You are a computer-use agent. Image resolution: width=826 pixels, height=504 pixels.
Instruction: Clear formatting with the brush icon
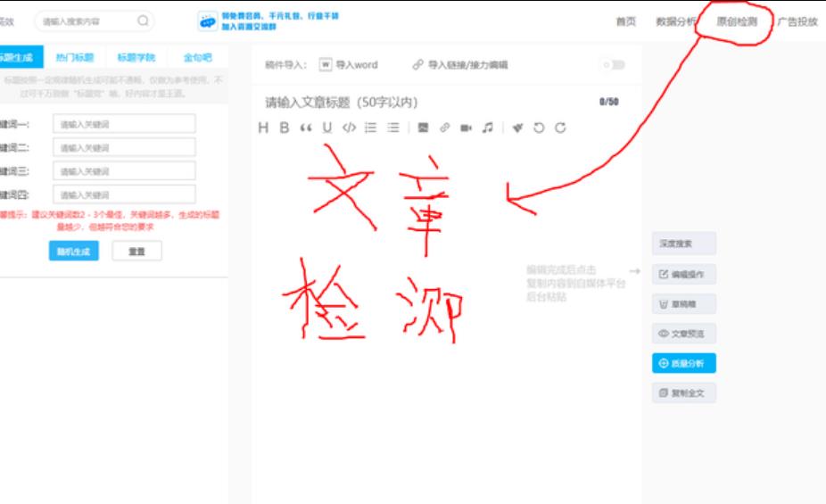[x=518, y=128]
